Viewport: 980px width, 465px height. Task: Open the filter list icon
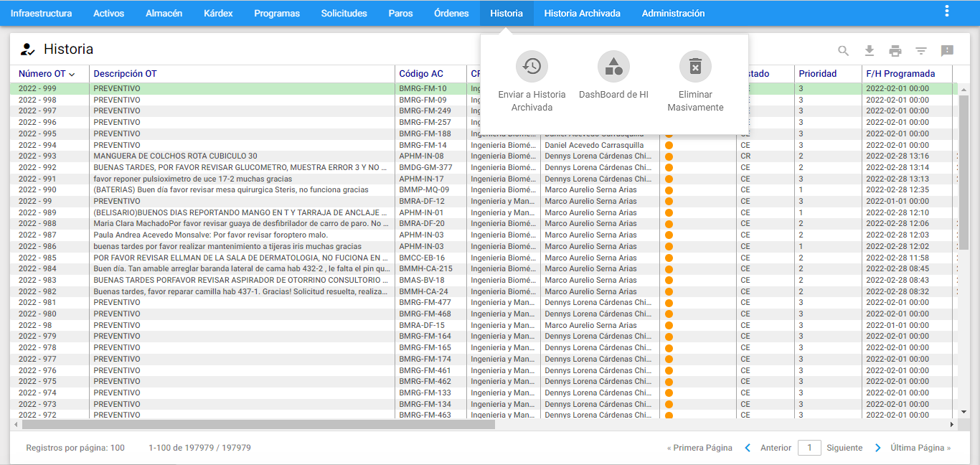tap(921, 51)
